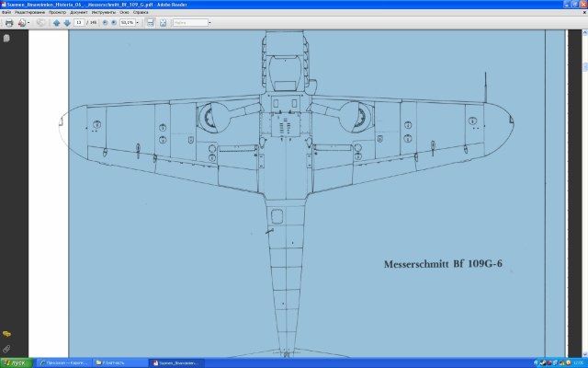Open the Comments panel in left sidebar
Viewport: 588px width, 368px height.
point(6,333)
